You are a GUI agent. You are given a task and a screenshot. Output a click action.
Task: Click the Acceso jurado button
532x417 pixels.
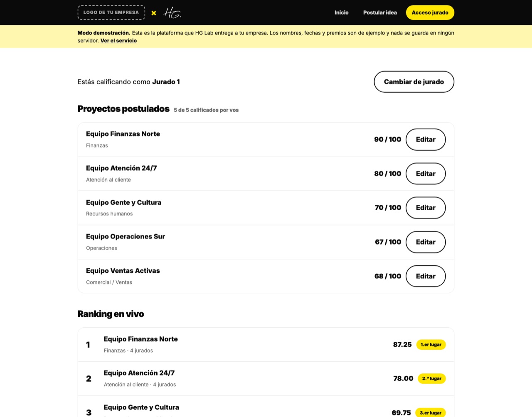click(430, 12)
